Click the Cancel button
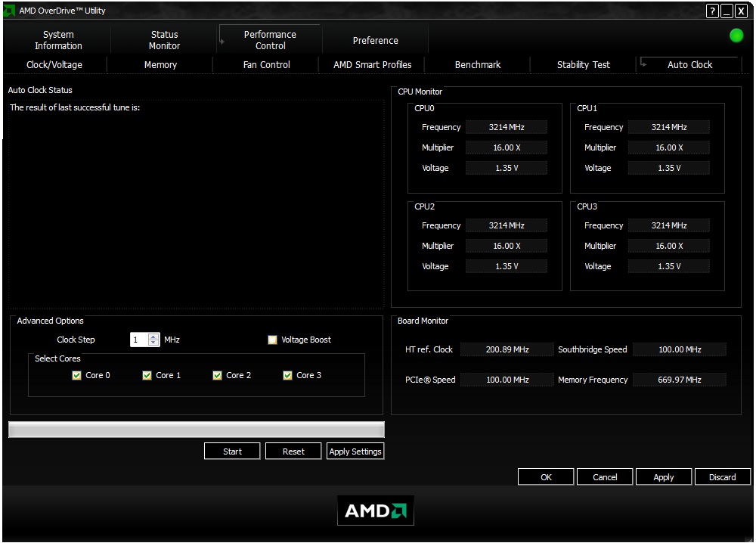The width and height of the screenshot is (756, 543). 605,477
